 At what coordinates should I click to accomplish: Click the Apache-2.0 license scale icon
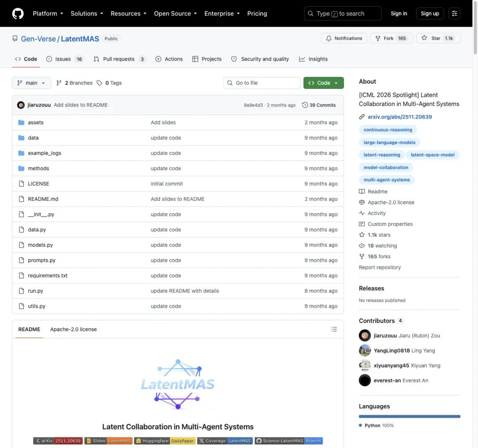pyautogui.click(x=362, y=202)
